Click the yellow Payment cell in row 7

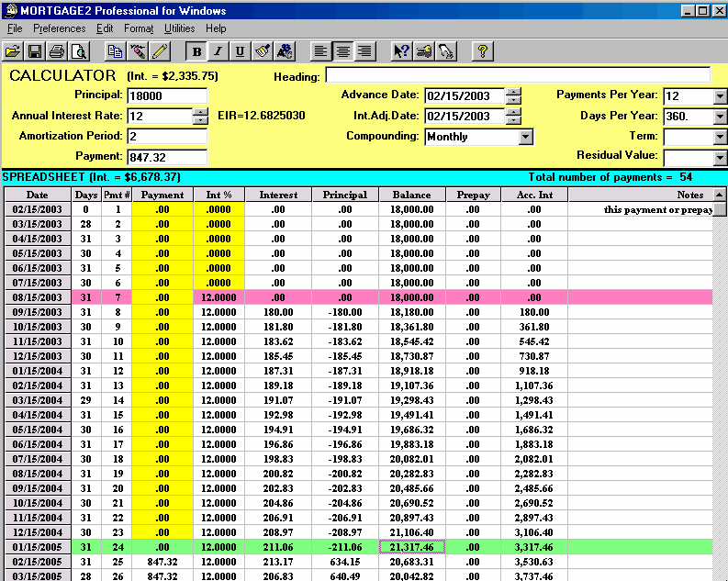(x=162, y=297)
